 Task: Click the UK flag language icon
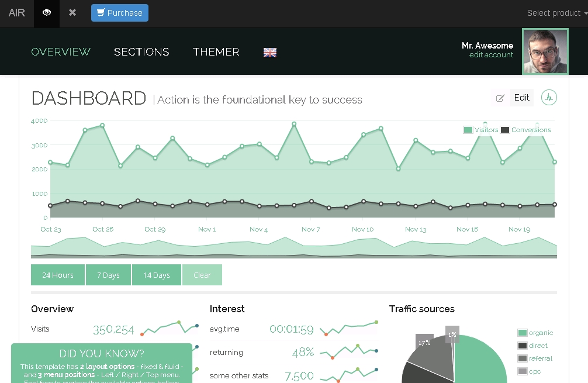[x=269, y=53]
